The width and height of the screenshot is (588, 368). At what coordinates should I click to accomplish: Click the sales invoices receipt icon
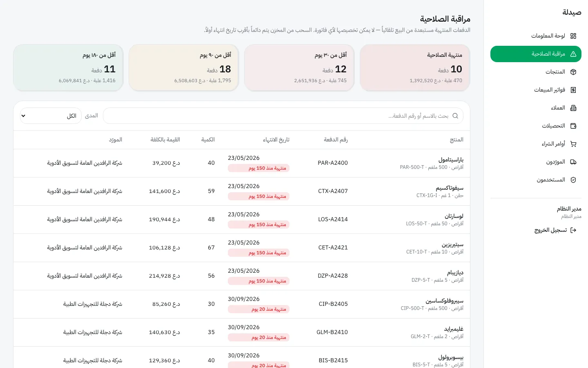click(573, 90)
